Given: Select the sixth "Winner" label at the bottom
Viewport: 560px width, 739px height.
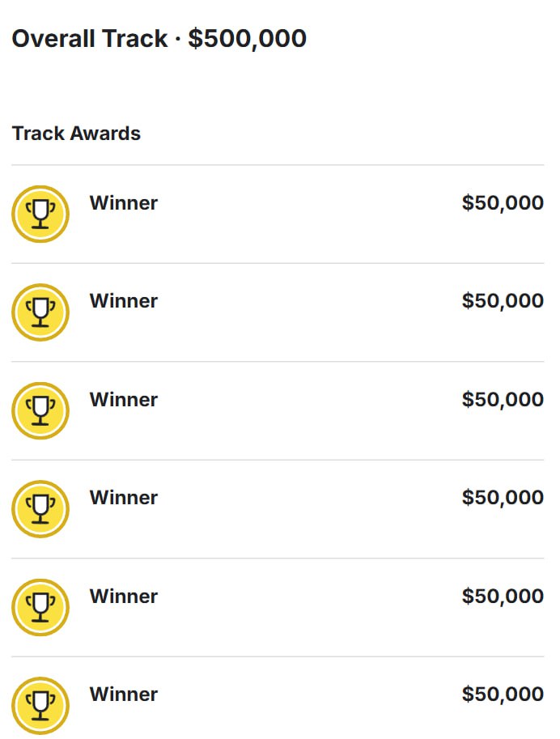Looking at the screenshot, I should [123, 694].
